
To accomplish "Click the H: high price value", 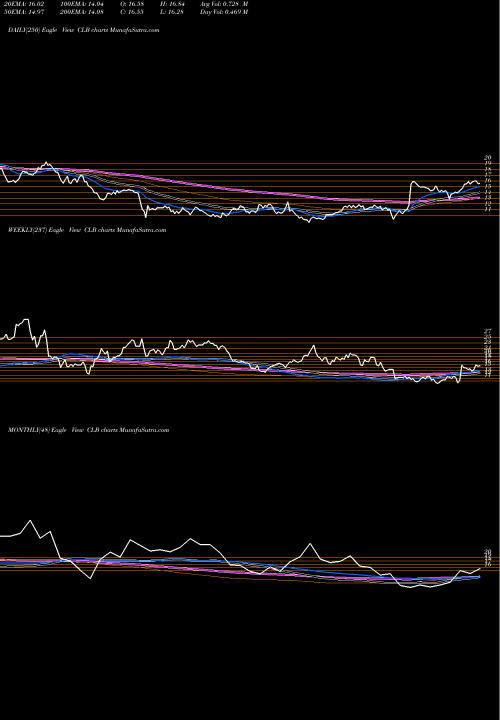I will (174, 4).
